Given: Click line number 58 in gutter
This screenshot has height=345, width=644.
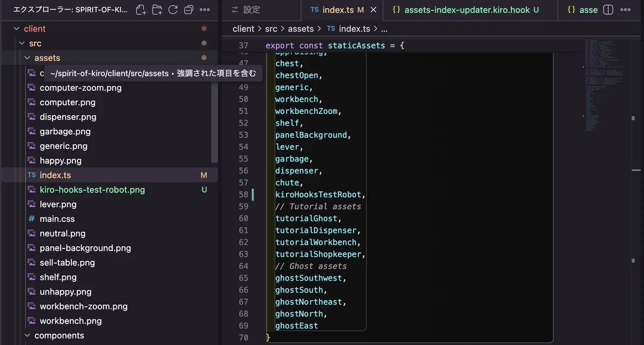Looking at the screenshot, I should click(244, 194).
